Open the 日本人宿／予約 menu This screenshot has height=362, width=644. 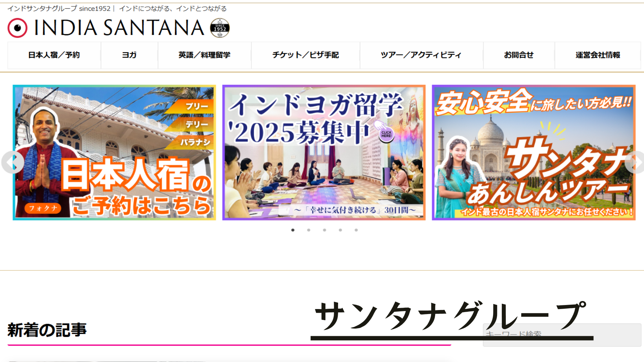coord(54,55)
